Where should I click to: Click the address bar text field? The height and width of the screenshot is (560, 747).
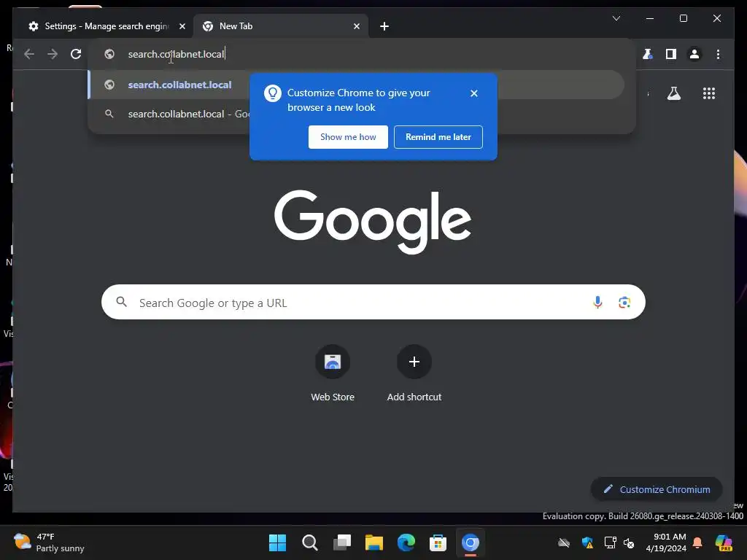point(362,54)
